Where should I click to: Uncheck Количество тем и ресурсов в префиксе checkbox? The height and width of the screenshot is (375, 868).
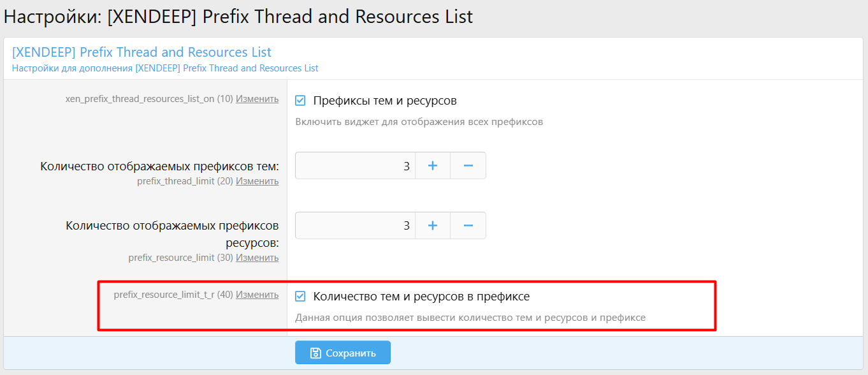click(301, 297)
